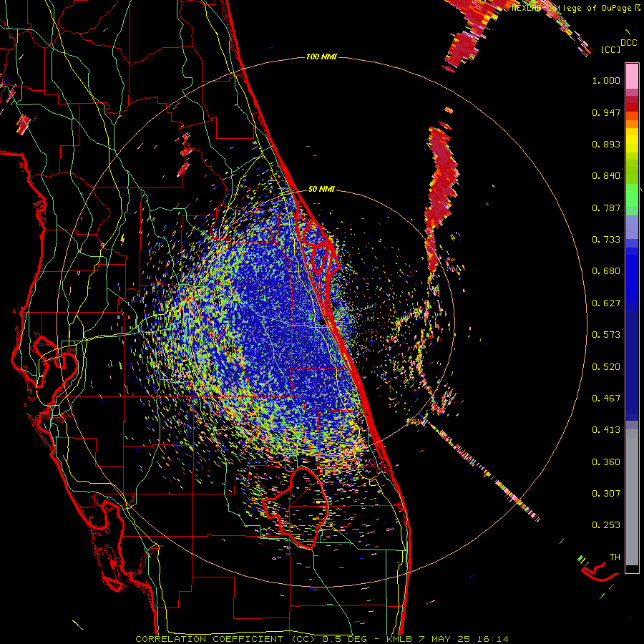Click the 0.840 scale value
The width and height of the screenshot is (644, 644).
pos(606,176)
